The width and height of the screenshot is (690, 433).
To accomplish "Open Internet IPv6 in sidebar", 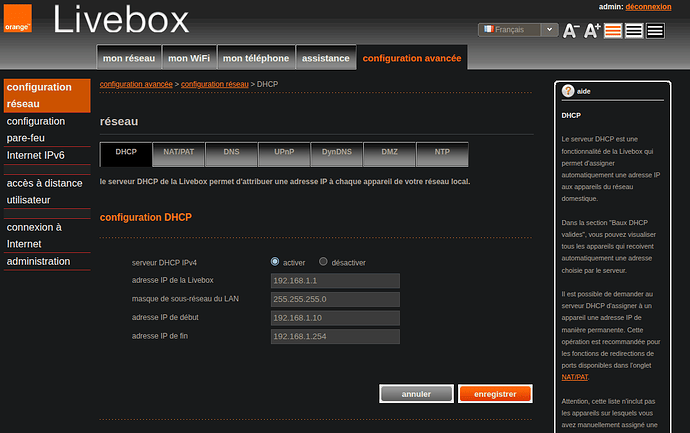I will (x=47, y=155).
